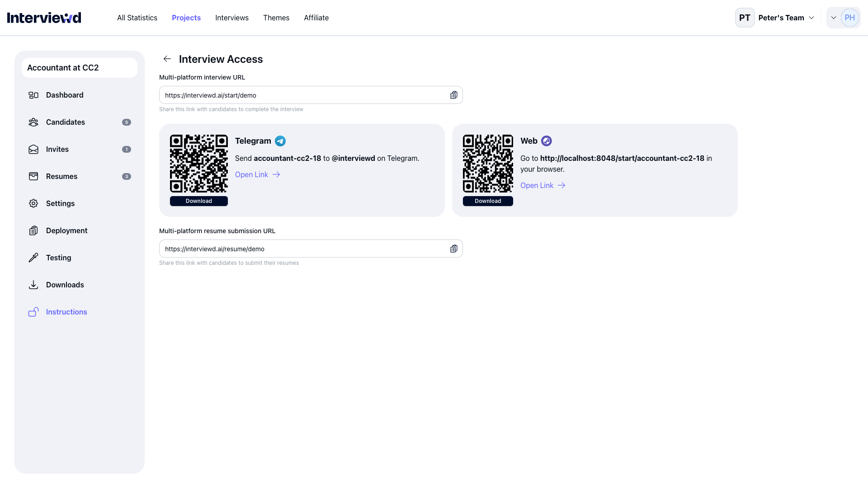Open the Themes menu item
The image size is (868, 488).
[x=276, y=18]
